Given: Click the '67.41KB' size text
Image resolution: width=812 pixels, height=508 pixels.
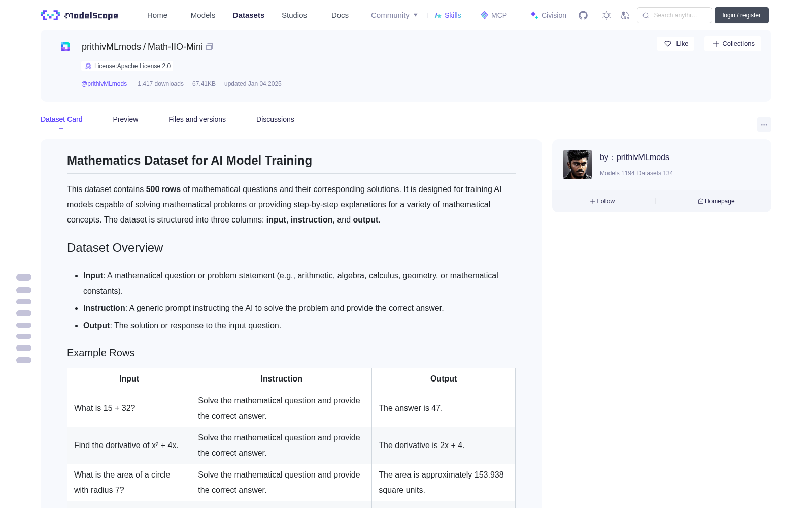Looking at the screenshot, I should 204,84.
